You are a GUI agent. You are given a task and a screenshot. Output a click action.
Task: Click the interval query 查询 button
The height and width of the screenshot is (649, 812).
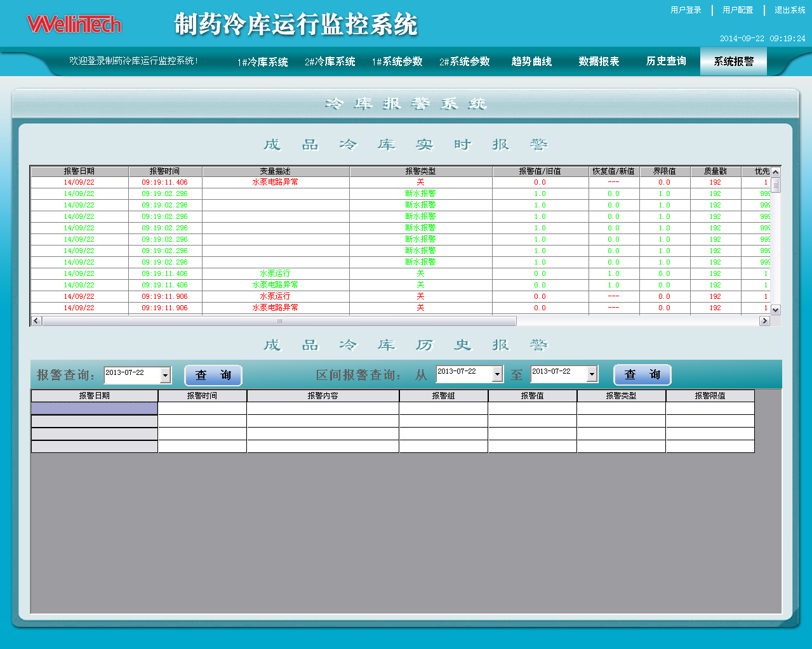[642, 374]
